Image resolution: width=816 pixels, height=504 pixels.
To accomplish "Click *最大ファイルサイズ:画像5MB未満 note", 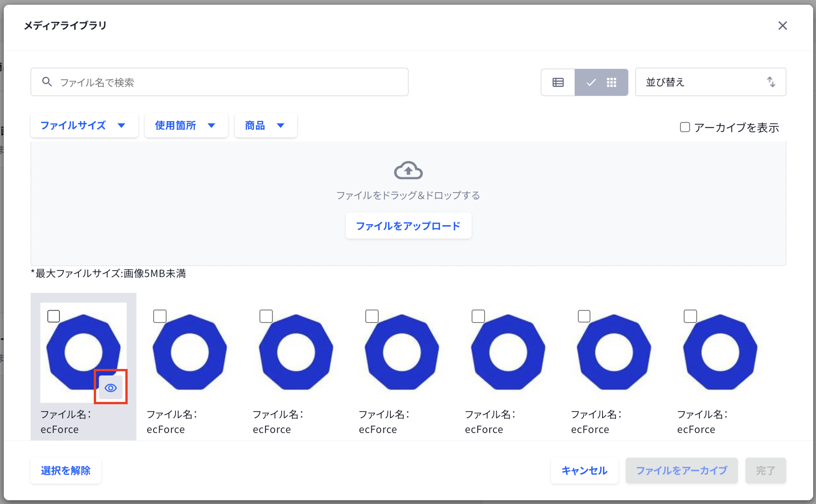I will [108, 273].
